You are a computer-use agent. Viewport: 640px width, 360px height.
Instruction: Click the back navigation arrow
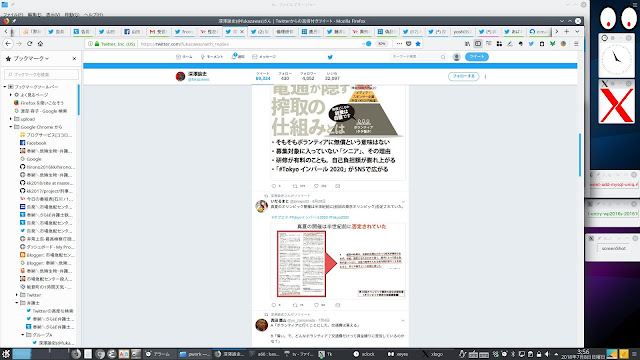(x=8, y=44)
